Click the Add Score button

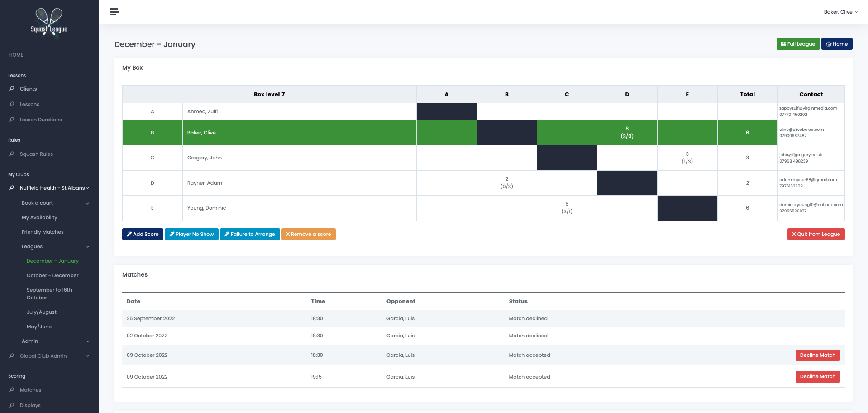pos(143,234)
